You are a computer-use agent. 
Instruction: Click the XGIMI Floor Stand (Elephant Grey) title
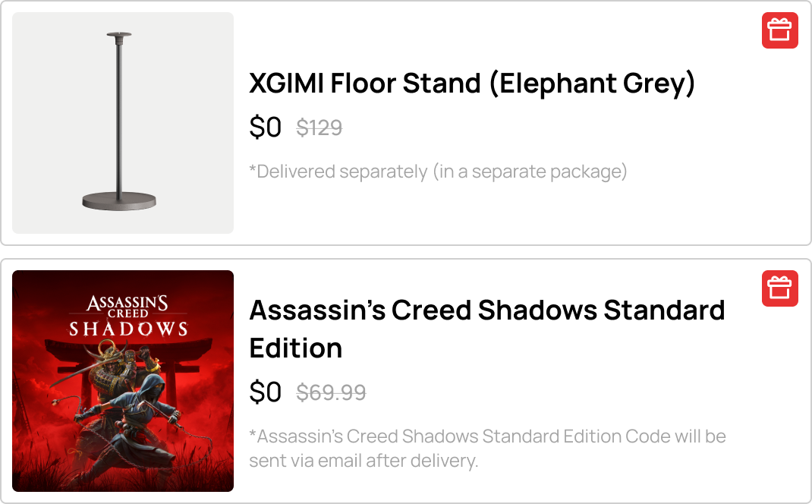(471, 83)
